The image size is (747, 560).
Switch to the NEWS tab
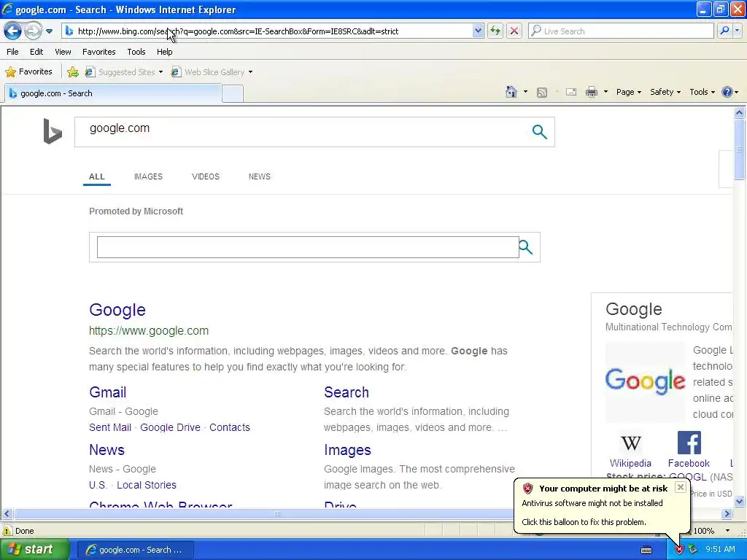pos(259,176)
